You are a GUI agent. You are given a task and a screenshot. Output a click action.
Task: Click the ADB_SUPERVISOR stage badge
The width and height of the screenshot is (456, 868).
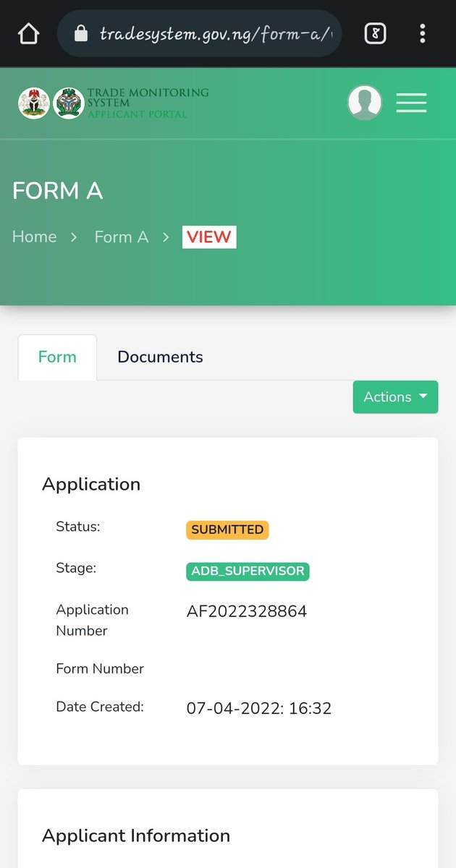tap(248, 571)
